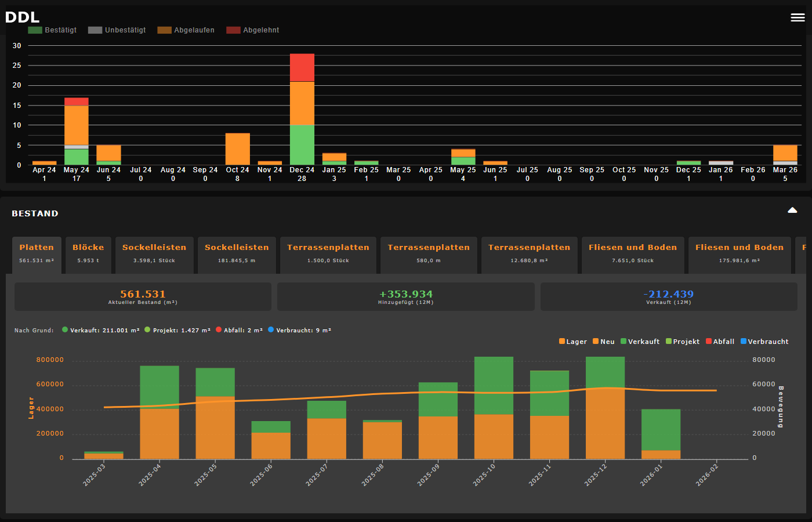Screen dimensions: 812x522
Task: Switch to the Blöcke inventory tab
Action: point(88,255)
